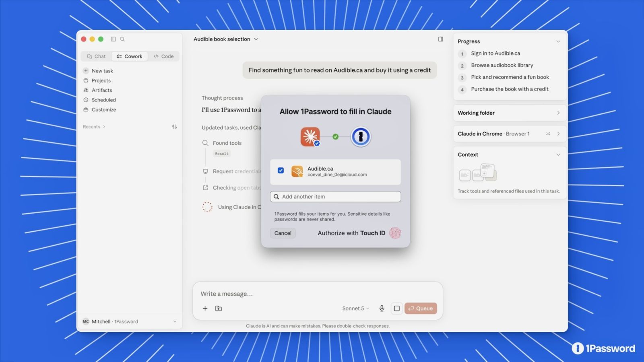Click the Thought process label
The height and width of the screenshot is (362, 644).
tap(222, 98)
